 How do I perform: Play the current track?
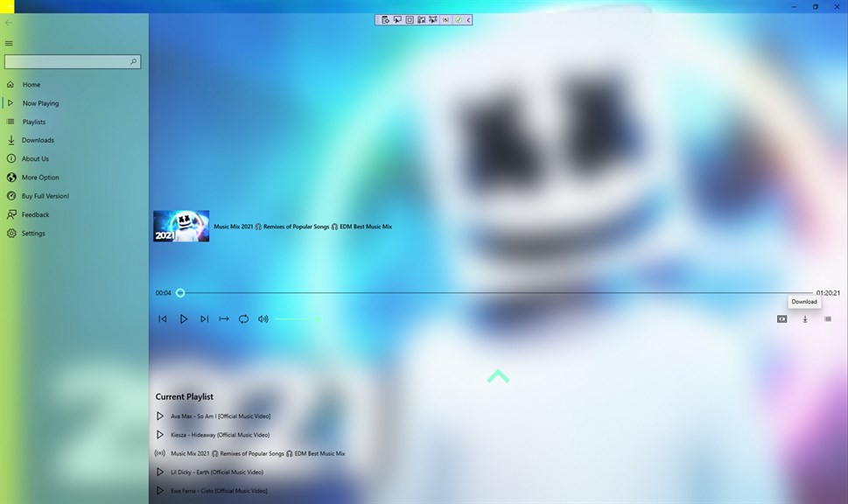pos(183,319)
